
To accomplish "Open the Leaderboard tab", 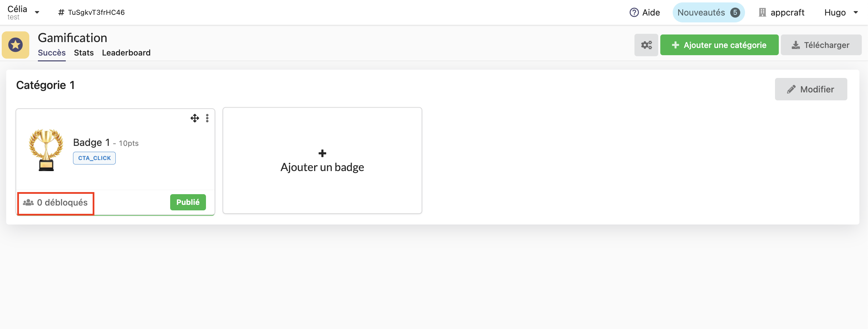I will pyautogui.click(x=126, y=53).
